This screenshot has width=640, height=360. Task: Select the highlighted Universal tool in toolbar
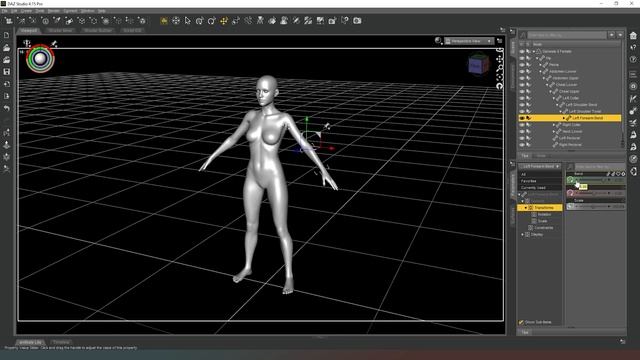click(224, 20)
